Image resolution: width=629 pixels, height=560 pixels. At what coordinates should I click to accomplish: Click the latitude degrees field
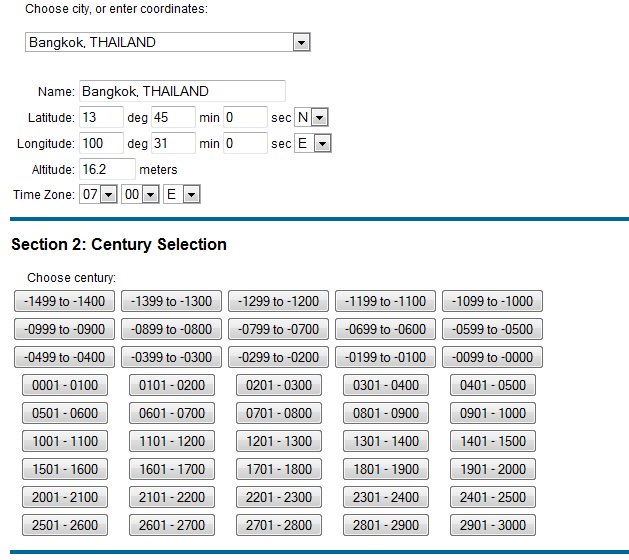pos(101,118)
